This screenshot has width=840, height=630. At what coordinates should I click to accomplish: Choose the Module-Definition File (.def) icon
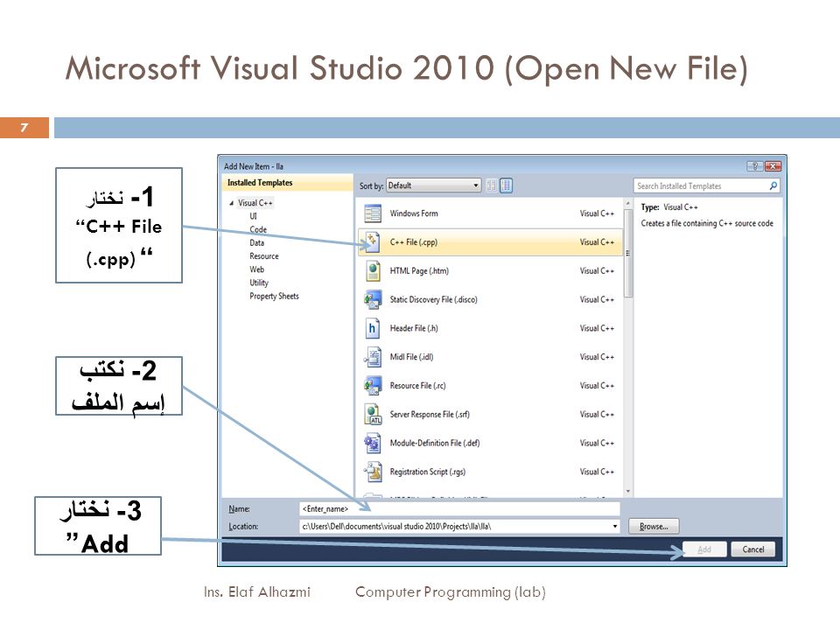pyautogui.click(x=373, y=443)
